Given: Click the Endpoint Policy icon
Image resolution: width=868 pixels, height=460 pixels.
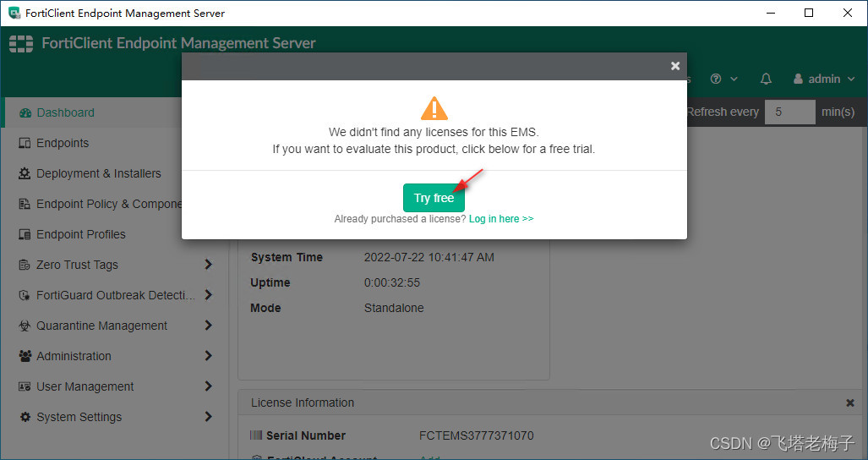Looking at the screenshot, I should pos(25,205).
